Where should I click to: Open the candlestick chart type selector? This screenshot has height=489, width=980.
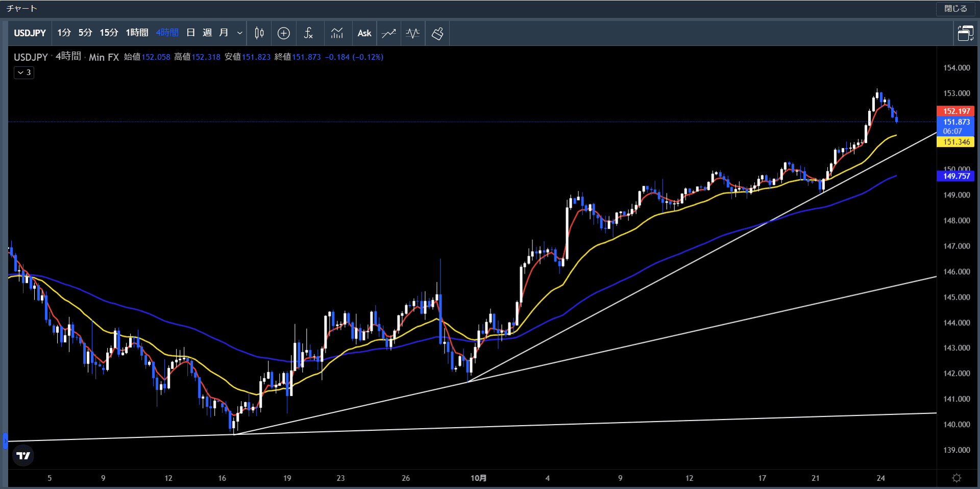click(x=259, y=33)
